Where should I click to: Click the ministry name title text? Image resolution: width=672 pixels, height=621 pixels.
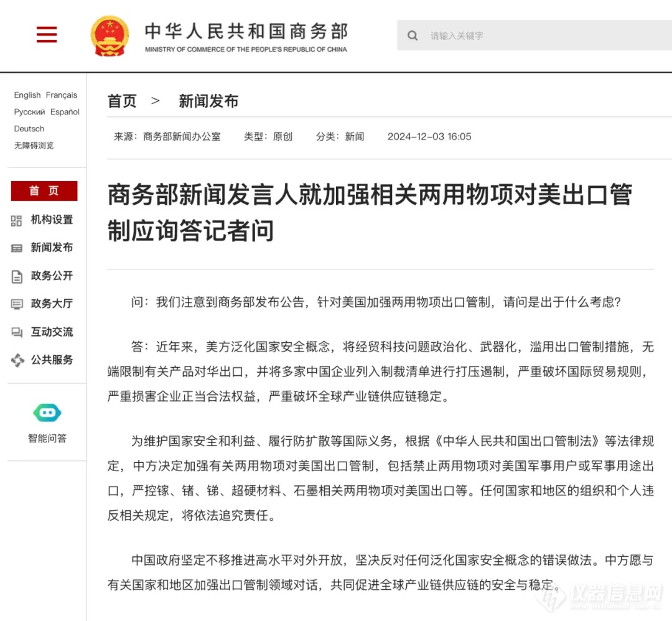[x=246, y=31]
